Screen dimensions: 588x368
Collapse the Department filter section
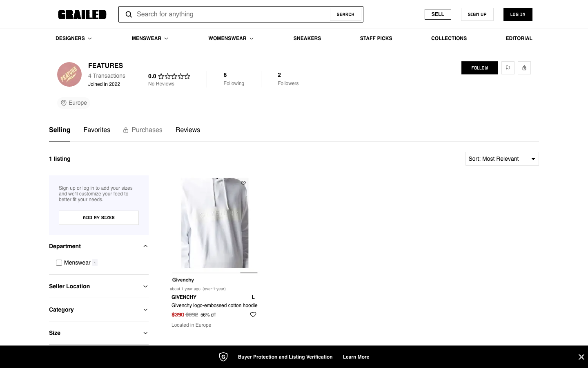coord(99,246)
